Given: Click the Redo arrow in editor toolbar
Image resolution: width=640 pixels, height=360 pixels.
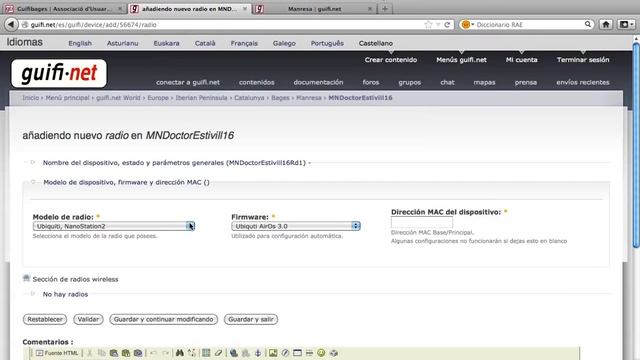Looking at the screenshot, I should pyautogui.click(x=166, y=353).
